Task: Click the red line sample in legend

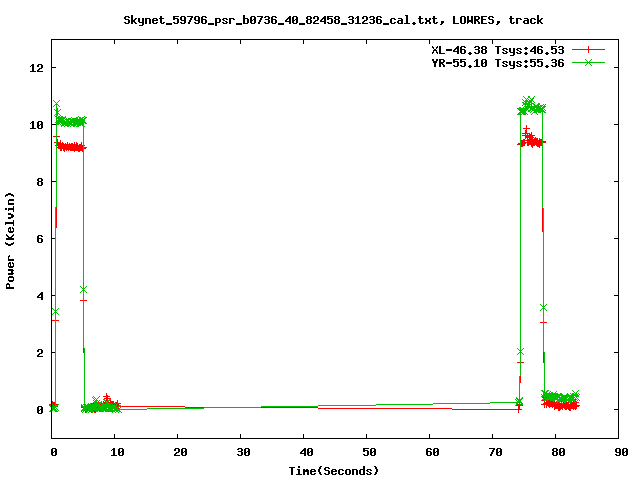Action: (588, 50)
